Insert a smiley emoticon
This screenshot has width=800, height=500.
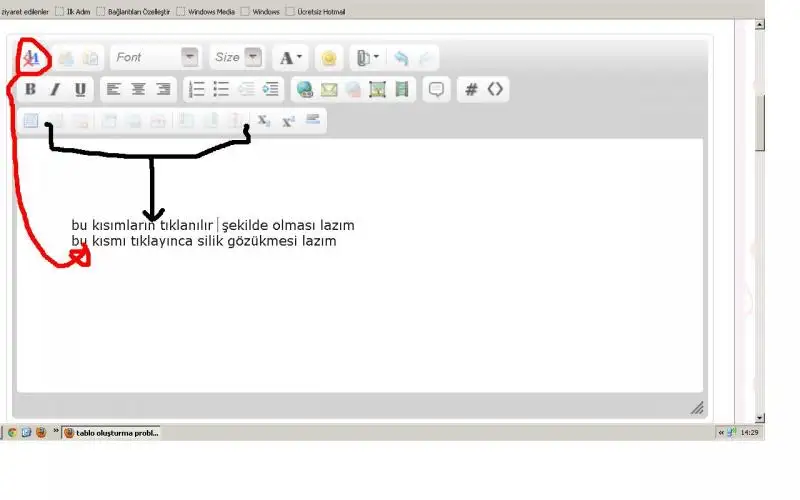click(x=328, y=58)
